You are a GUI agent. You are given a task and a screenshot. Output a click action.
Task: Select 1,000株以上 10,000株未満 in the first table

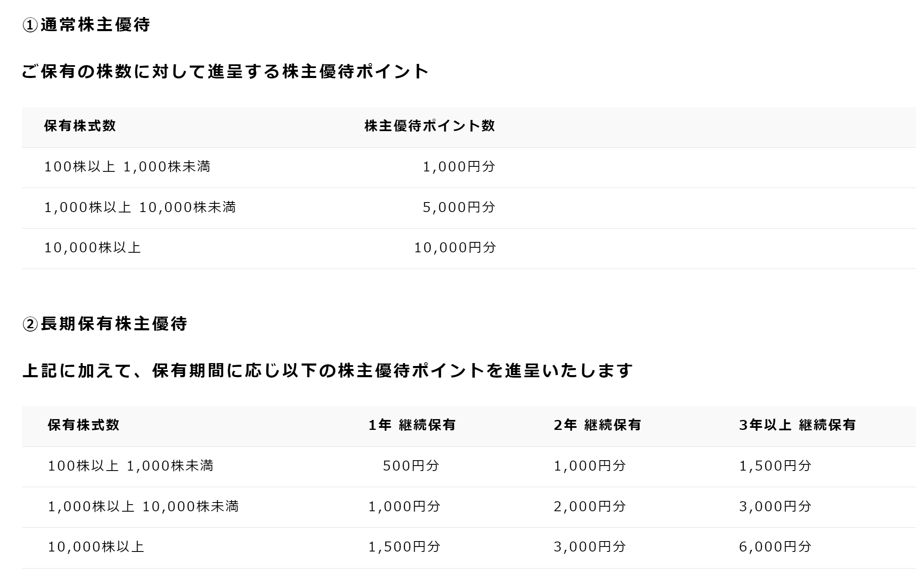click(140, 207)
